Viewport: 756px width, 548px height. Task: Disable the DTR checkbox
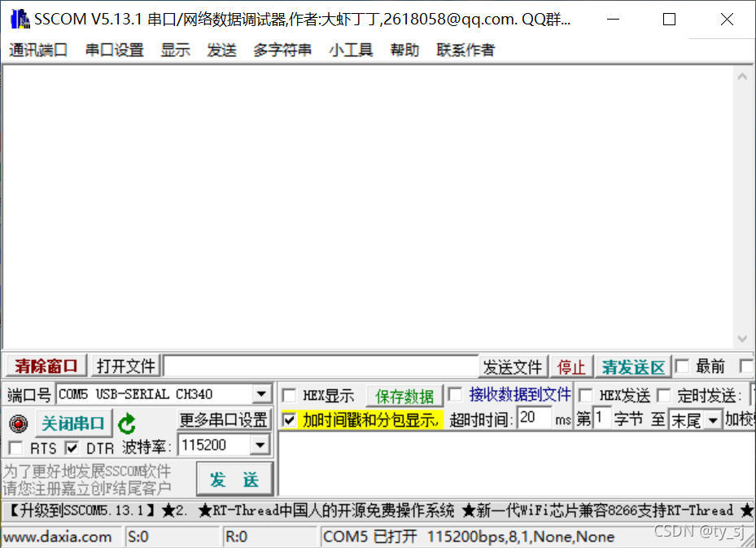[73, 449]
